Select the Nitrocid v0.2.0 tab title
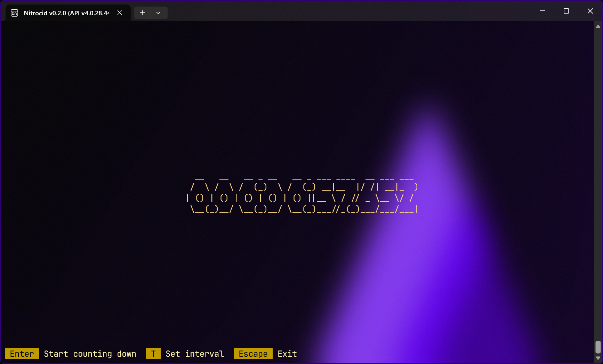Screen dimensions: 603x364 click(66, 13)
